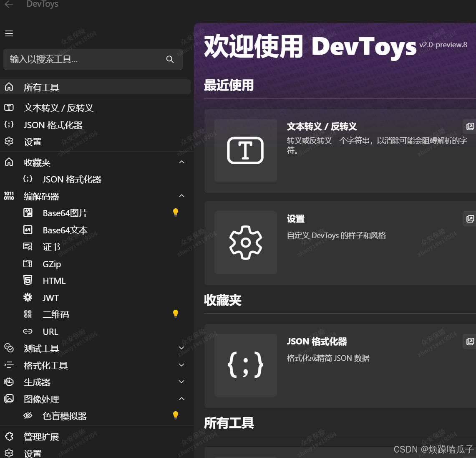Screen dimensions: 476x458
Task: Toggle the hamburger navigation menu
Action: [x=9, y=33]
